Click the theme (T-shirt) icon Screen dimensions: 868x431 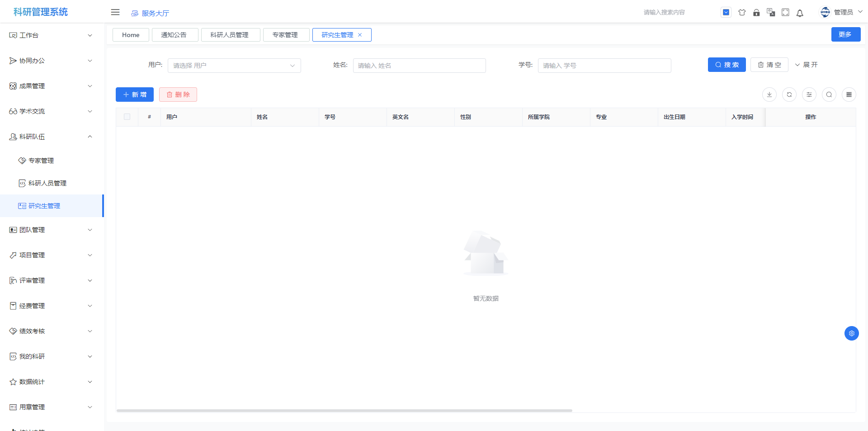pos(742,13)
